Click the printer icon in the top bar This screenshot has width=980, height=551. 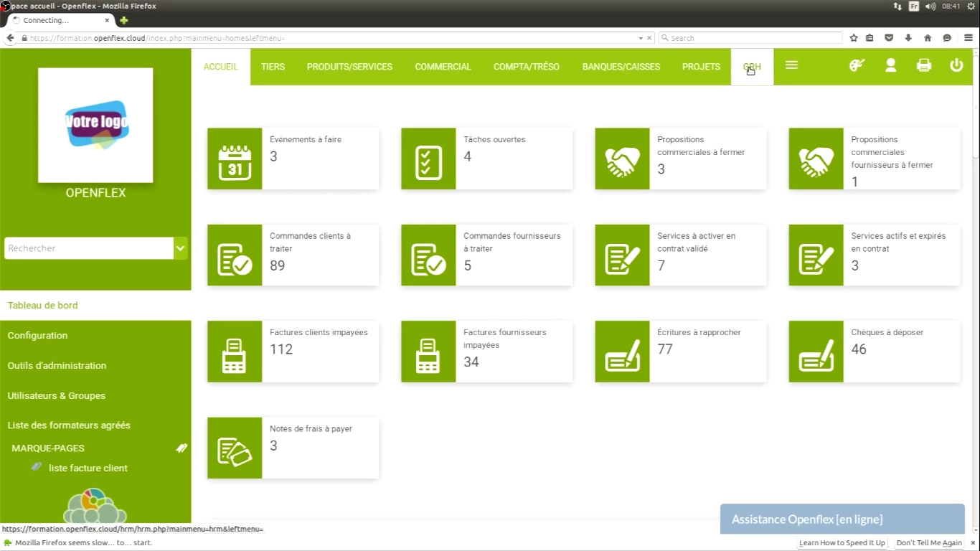pos(924,65)
